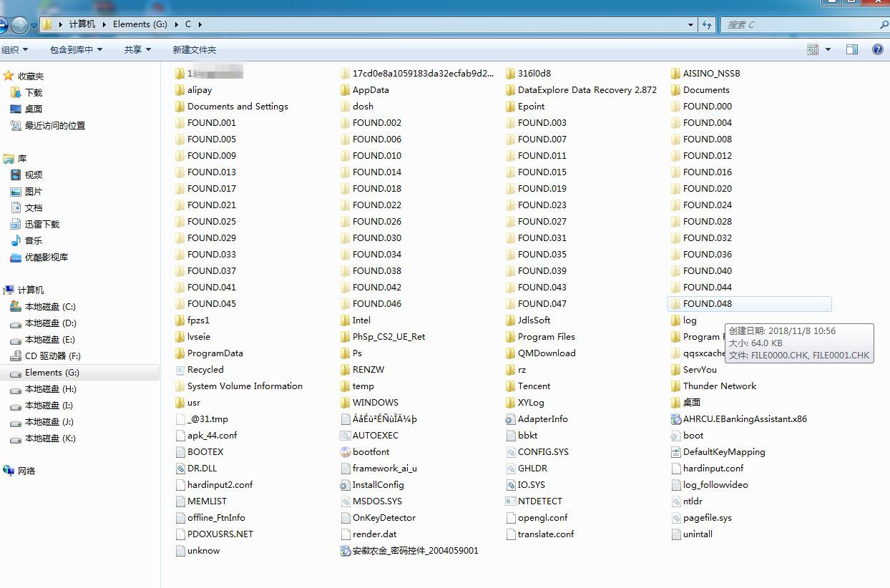Open the 组织 menu
The image size is (890, 588).
(15, 49)
